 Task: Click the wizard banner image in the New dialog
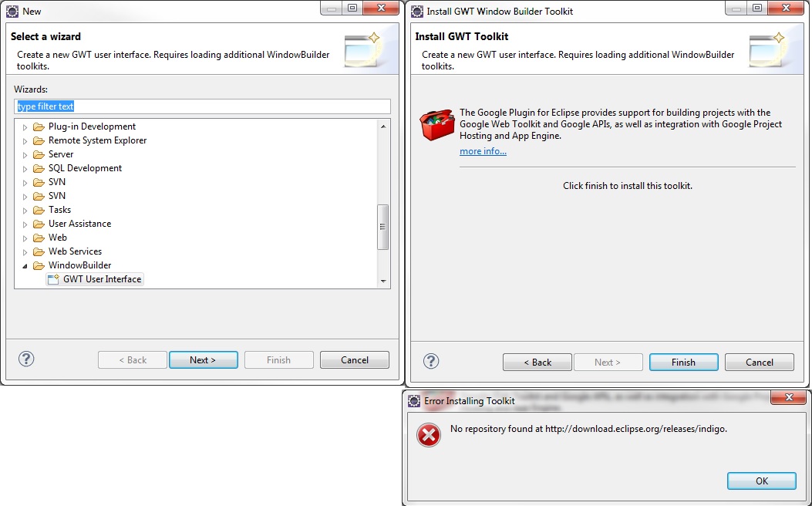(363, 50)
